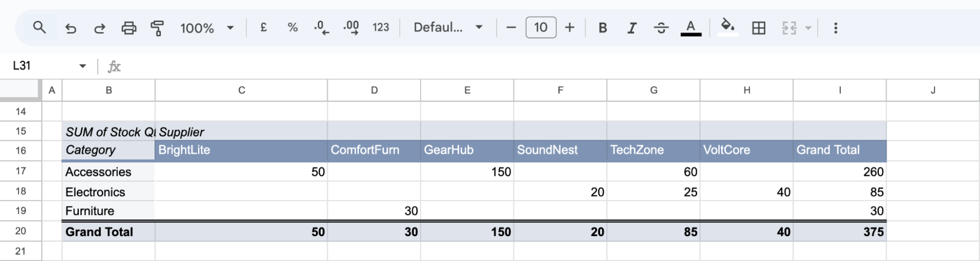Select Grand Total TechZone value 85
The width and height of the screenshot is (980, 261).
click(653, 232)
